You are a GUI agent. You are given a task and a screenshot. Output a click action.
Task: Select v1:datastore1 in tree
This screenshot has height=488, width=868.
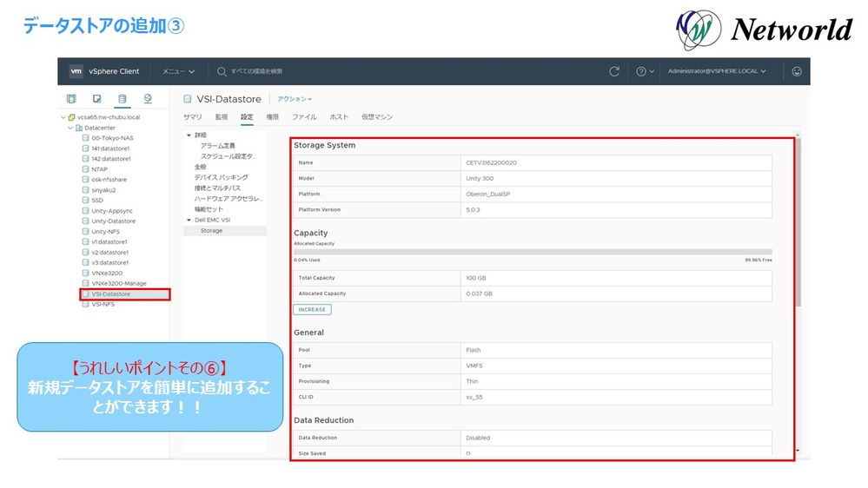pyautogui.click(x=109, y=241)
